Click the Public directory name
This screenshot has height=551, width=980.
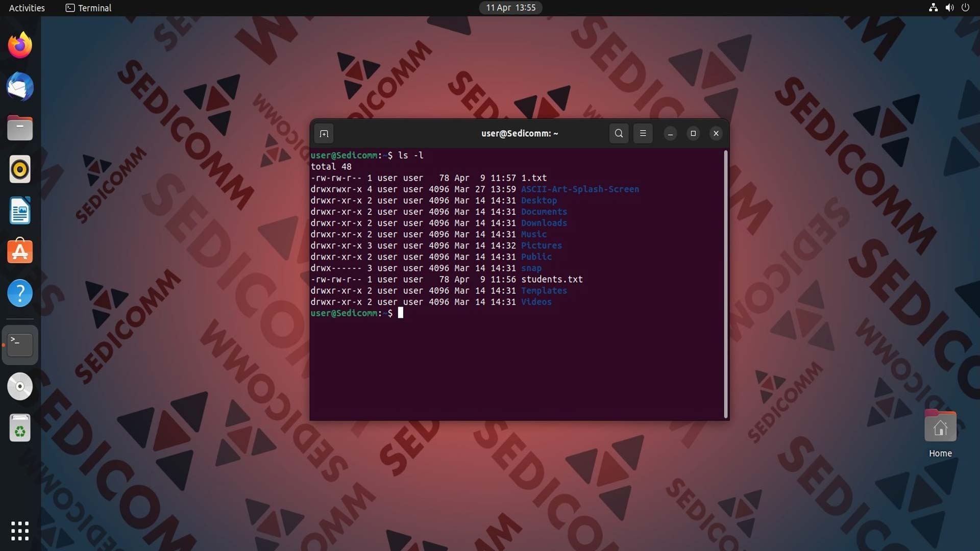(x=536, y=257)
